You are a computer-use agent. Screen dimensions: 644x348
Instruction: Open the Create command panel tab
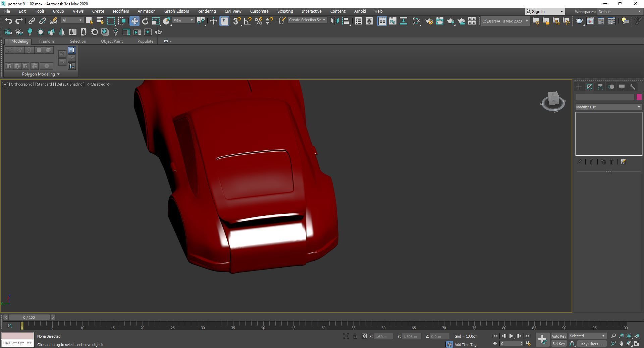click(x=579, y=87)
